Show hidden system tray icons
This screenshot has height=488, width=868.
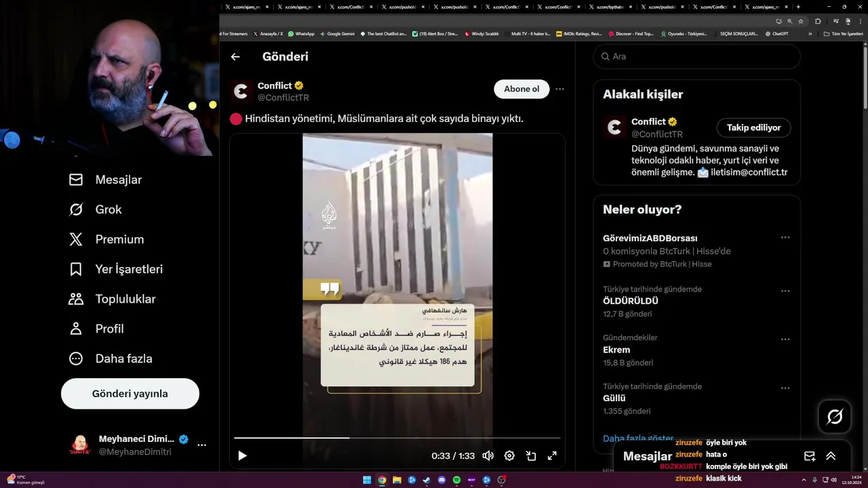click(804, 480)
